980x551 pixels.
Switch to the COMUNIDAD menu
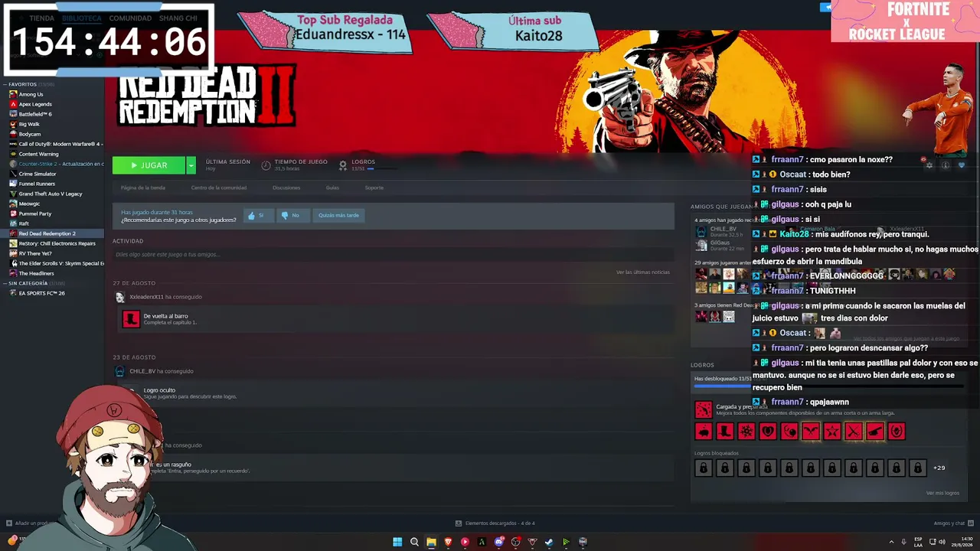tap(130, 18)
